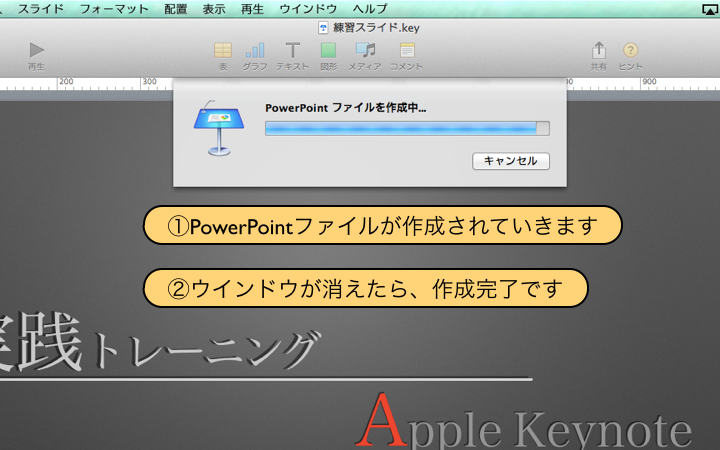Image resolution: width=720 pixels, height=450 pixels.
Task: Open the ヘルプ menu
Action: [370, 8]
